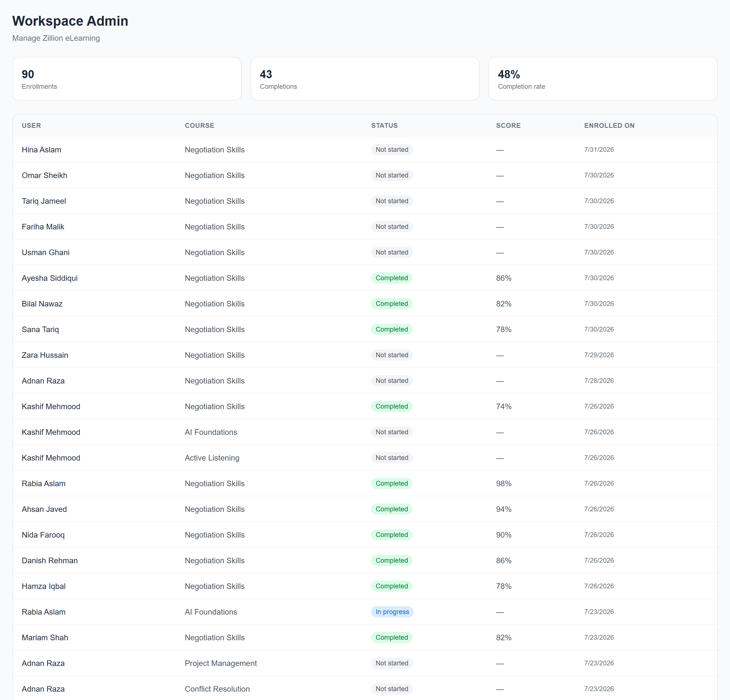This screenshot has height=700, width=730.
Task: Click the Project Management course cell
Action: [220, 663]
